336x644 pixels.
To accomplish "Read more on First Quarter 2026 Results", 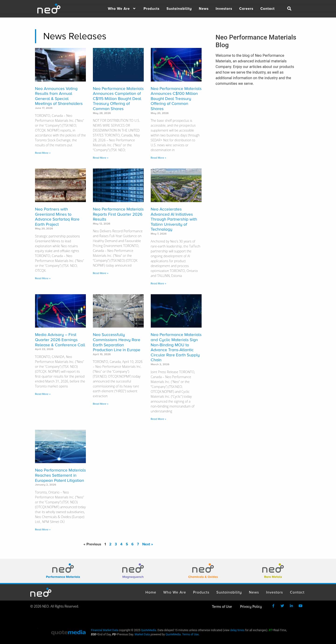I will pos(100,273).
